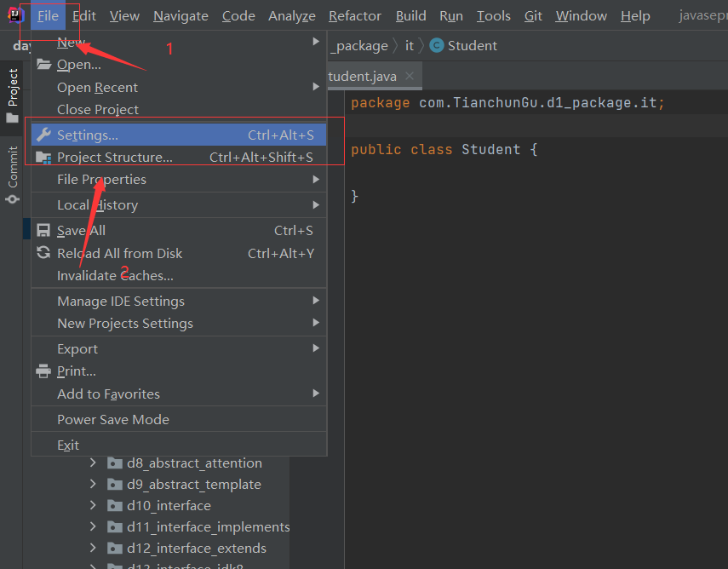Image resolution: width=728 pixels, height=569 pixels.
Task: Expand the d12_interface_extends folder
Action: pyautogui.click(x=93, y=548)
